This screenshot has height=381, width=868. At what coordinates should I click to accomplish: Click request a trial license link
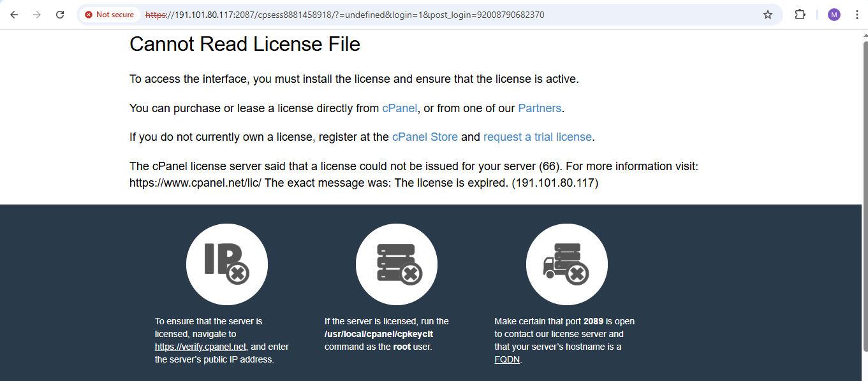(538, 137)
